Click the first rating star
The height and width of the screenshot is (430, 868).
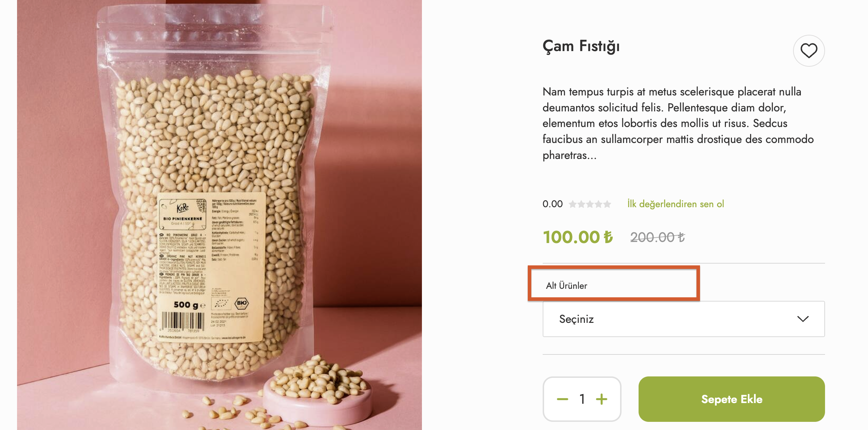(x=573, y=204)
